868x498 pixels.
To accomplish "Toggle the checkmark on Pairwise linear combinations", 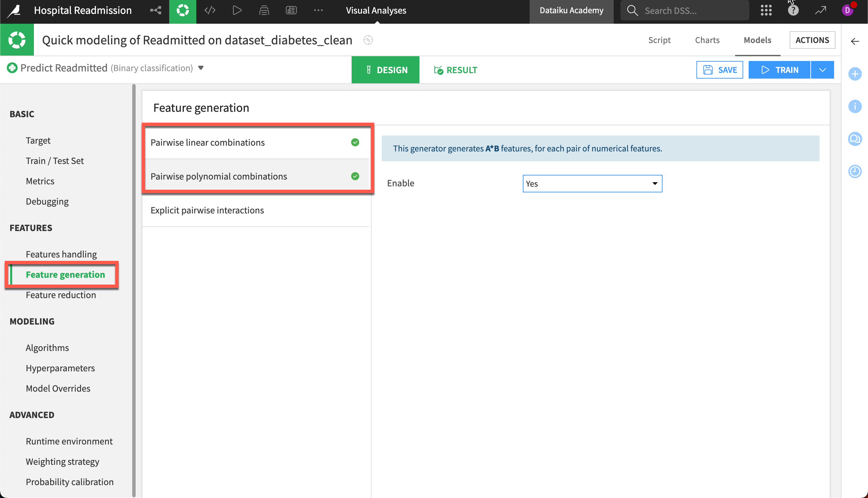I will coord(355,143).
